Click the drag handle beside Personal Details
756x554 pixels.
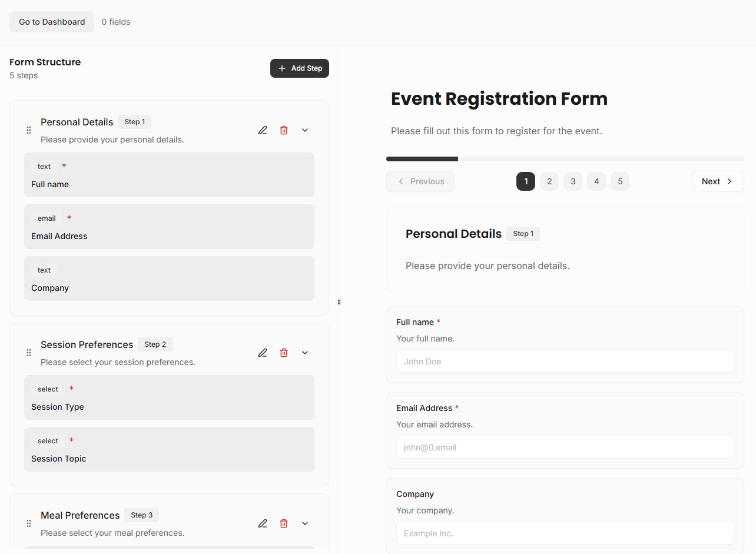point(28,130)
